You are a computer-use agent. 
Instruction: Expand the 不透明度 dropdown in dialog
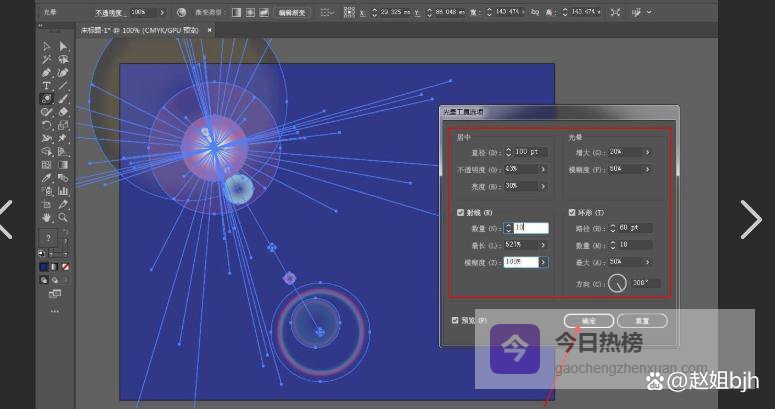point(543,169)
